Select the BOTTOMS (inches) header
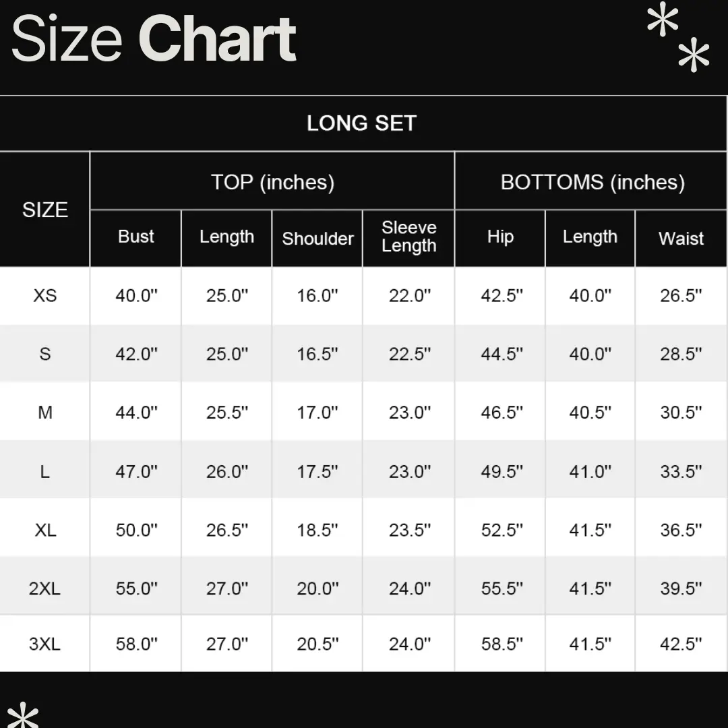Viewport: 728px width, 728px height. pos(592,182)
